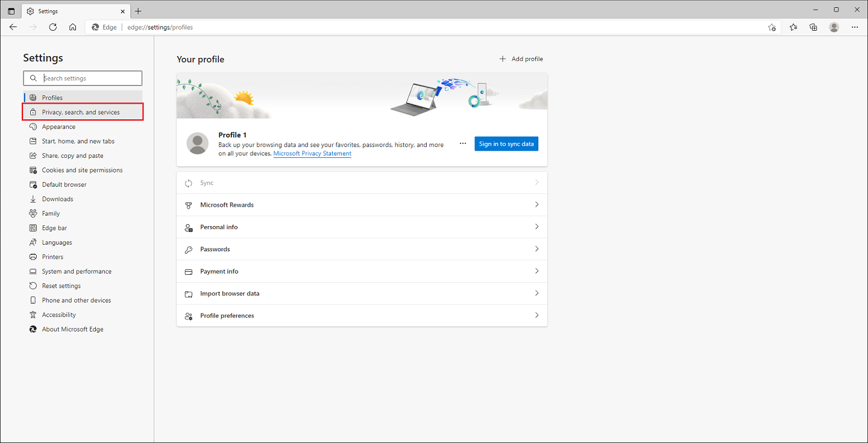868x443 pixels.
Task: Expand the Payment info row
Action: [362, 271]
